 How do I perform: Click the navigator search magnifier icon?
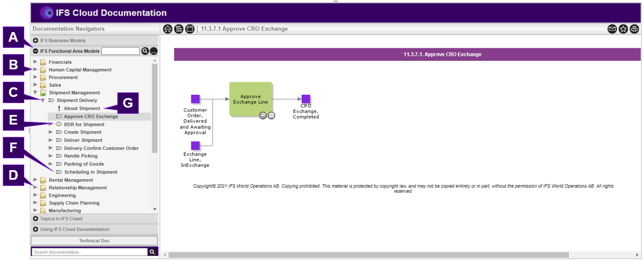(145, 51)
